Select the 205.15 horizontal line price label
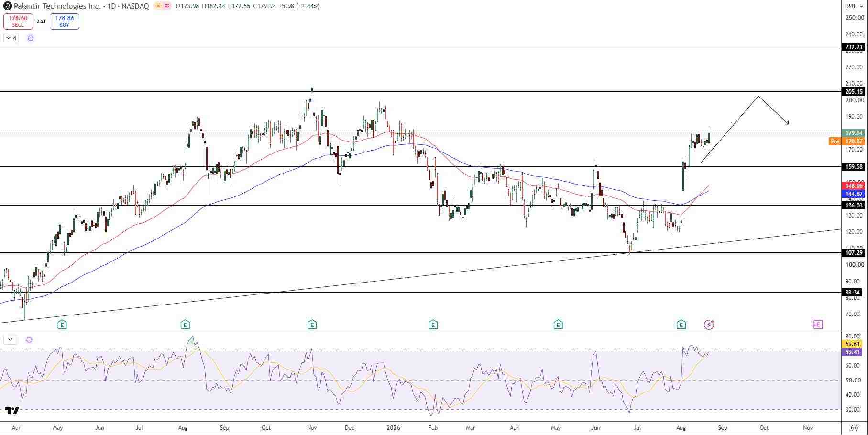 pos(854,92)
